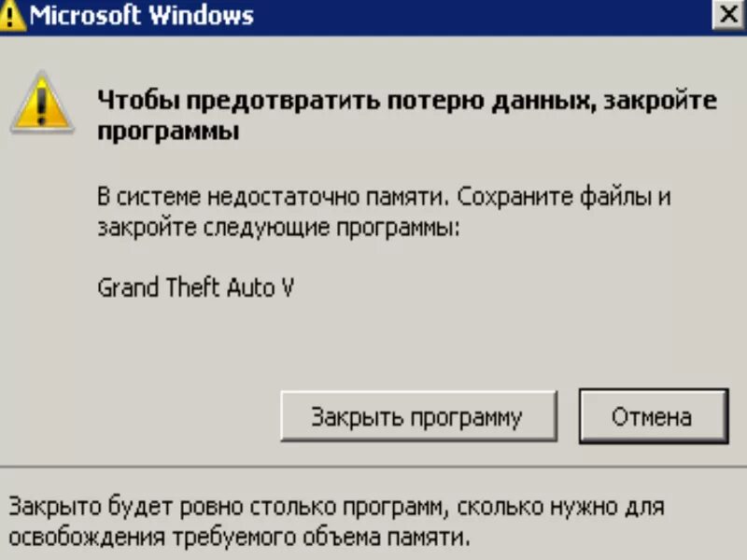Click the Grand Theft Auto V program entry
747x560 pixels.
point(196,287)
